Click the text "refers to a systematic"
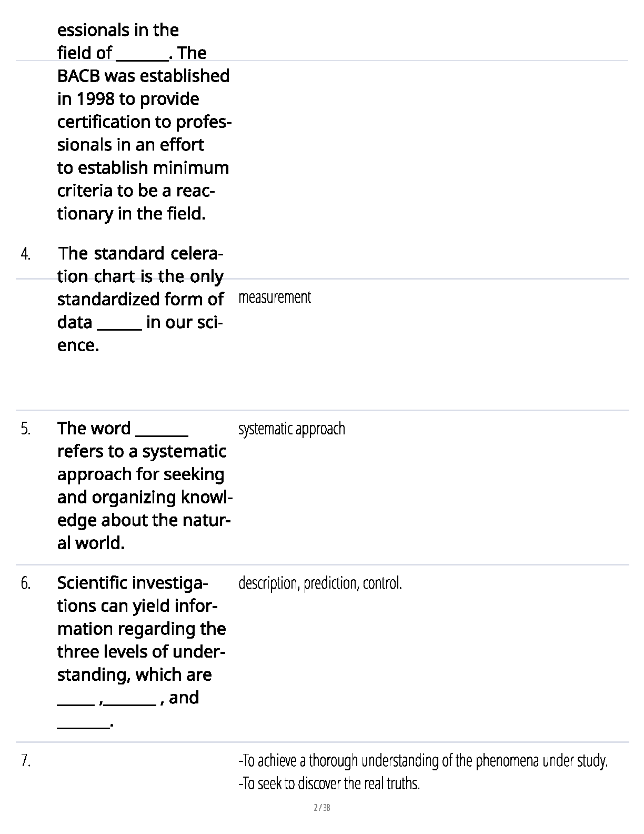The height and width of the screenshot is (834, 644). [x=142, y=452]
